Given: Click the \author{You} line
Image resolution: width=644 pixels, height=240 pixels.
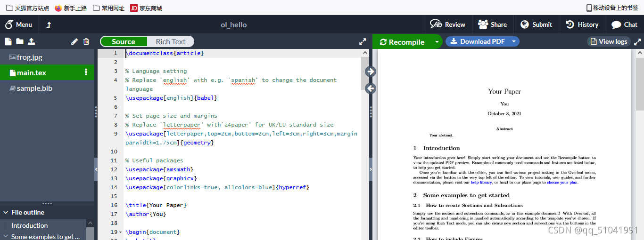Looking at the screenshot, I should tap(146, 214).
